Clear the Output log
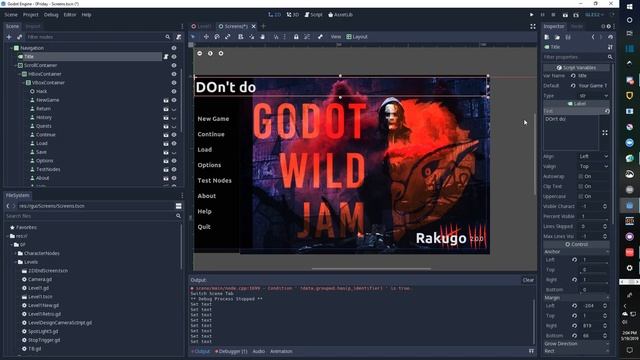Screen dimensions: 640x360 pyautogui.click(x=528, y=280)
